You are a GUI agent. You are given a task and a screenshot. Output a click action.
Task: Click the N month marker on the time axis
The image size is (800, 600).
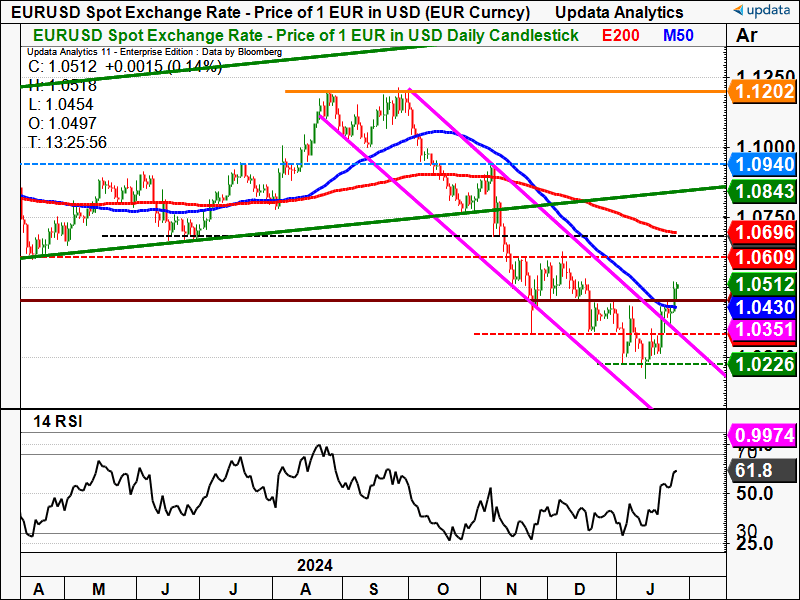(512, 589)
